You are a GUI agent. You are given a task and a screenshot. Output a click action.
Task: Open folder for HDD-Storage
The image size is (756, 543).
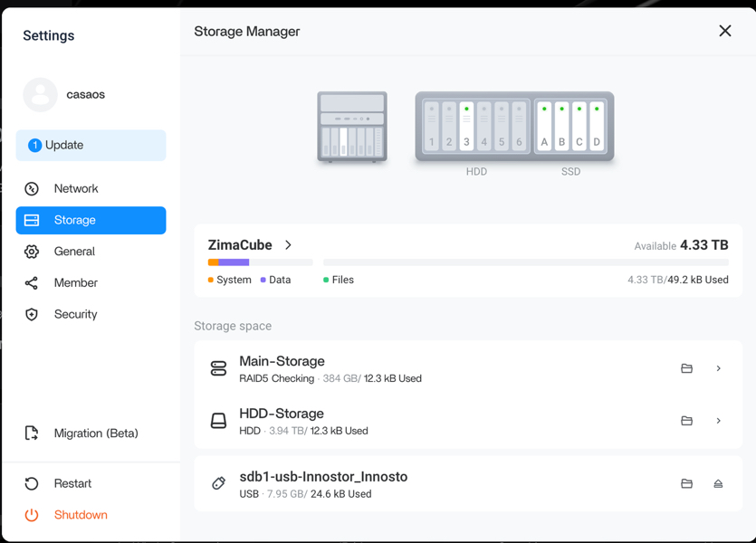(x=686, y=421)
